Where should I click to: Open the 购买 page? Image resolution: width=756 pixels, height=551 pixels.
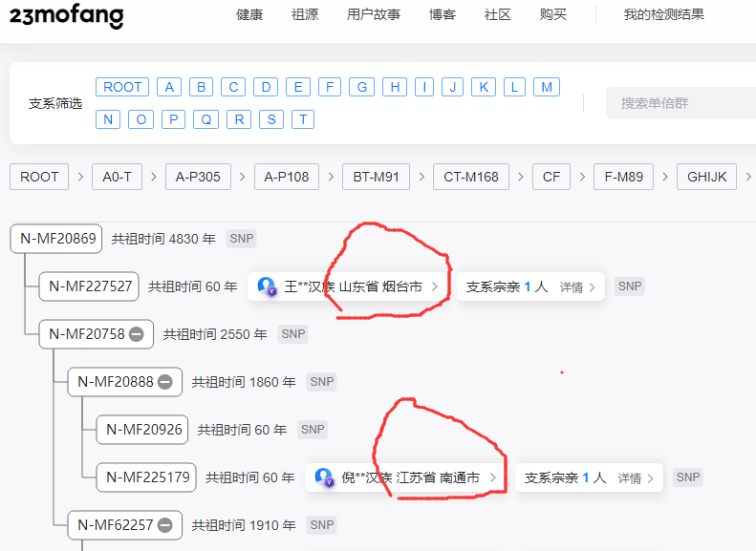(x=553, y=15)
